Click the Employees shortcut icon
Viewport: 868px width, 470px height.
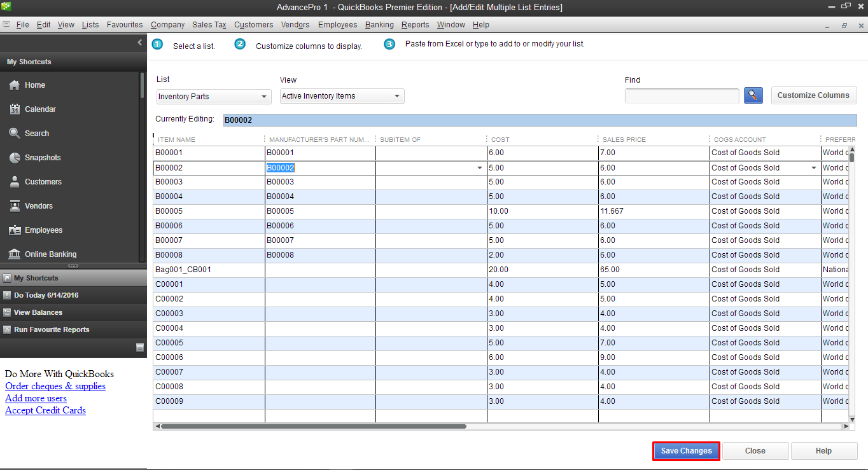click(15, 230)
